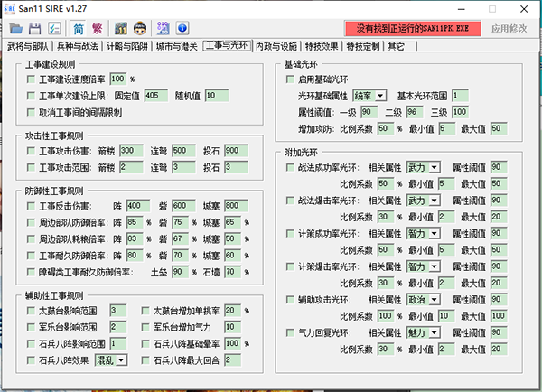This screenshot has width=542, height=392.
Task: Open 辅助攻击光环 政治 dropdown
Action: (423, 300)
